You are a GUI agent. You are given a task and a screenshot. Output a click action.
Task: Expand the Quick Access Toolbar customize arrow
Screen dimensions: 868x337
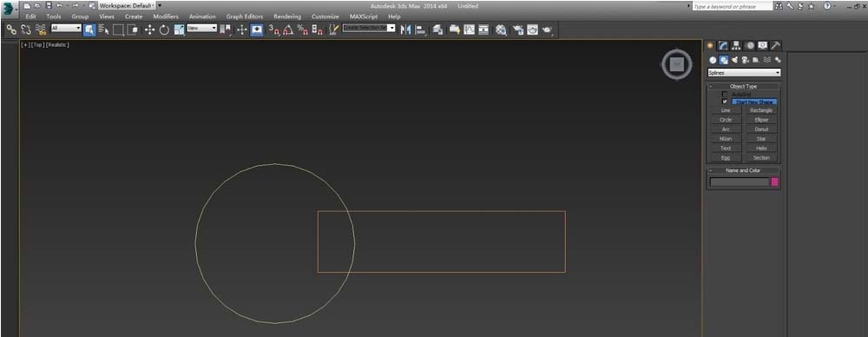pyautogui.click(x=160, y=5)
